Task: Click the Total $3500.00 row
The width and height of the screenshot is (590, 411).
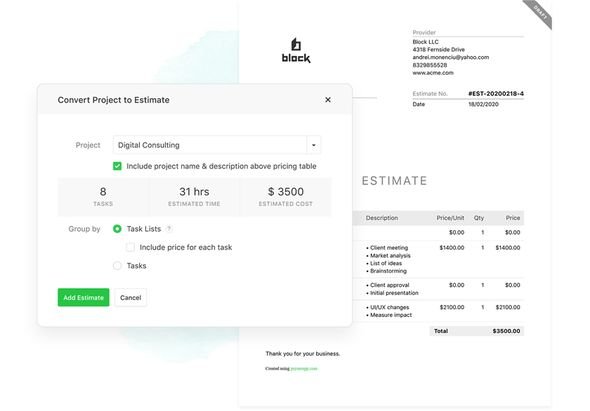Action: tap(477, 331)
